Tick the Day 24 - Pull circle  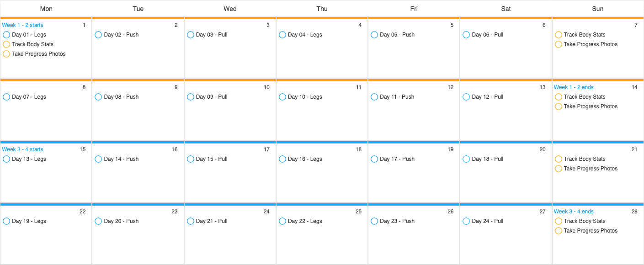466,221
